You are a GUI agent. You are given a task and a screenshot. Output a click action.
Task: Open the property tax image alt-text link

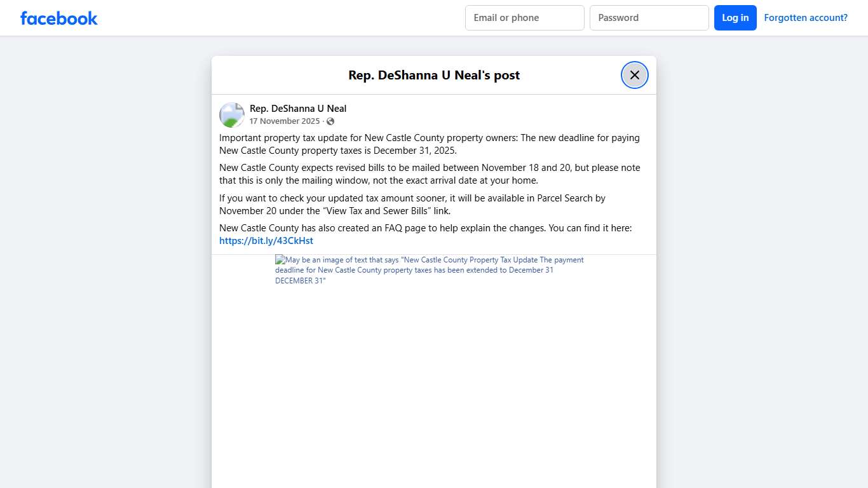click(429, 269)
